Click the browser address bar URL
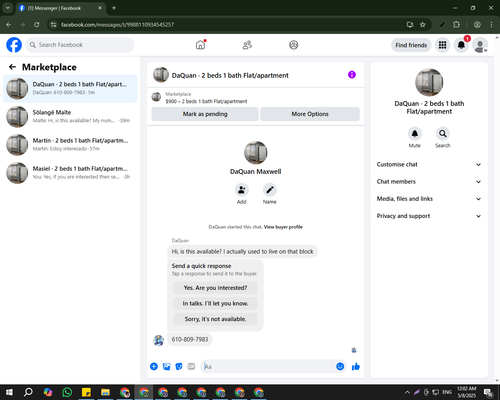The image size is (500, 400). 117,25
